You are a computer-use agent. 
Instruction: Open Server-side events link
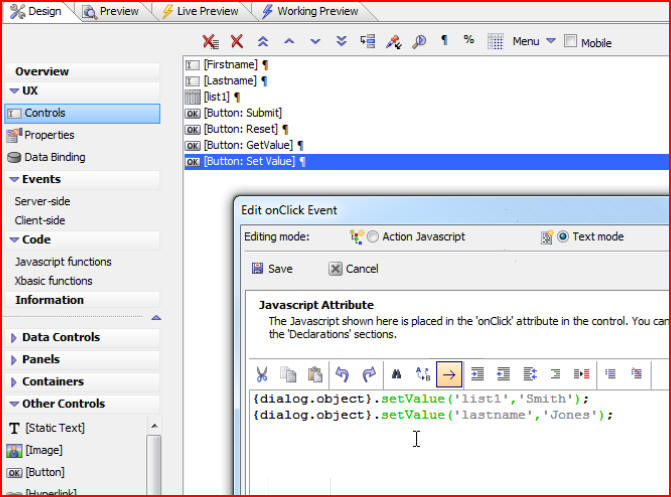42,201
